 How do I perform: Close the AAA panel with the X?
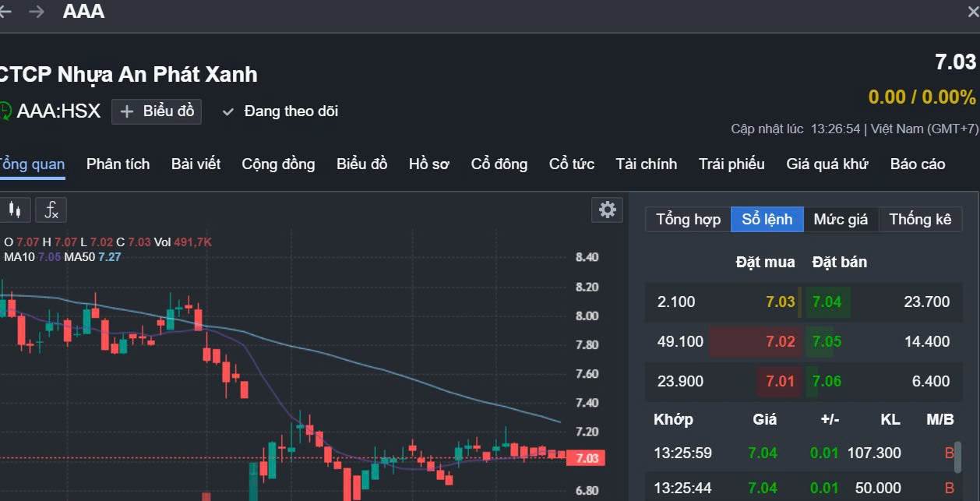(x=972, y=12)
